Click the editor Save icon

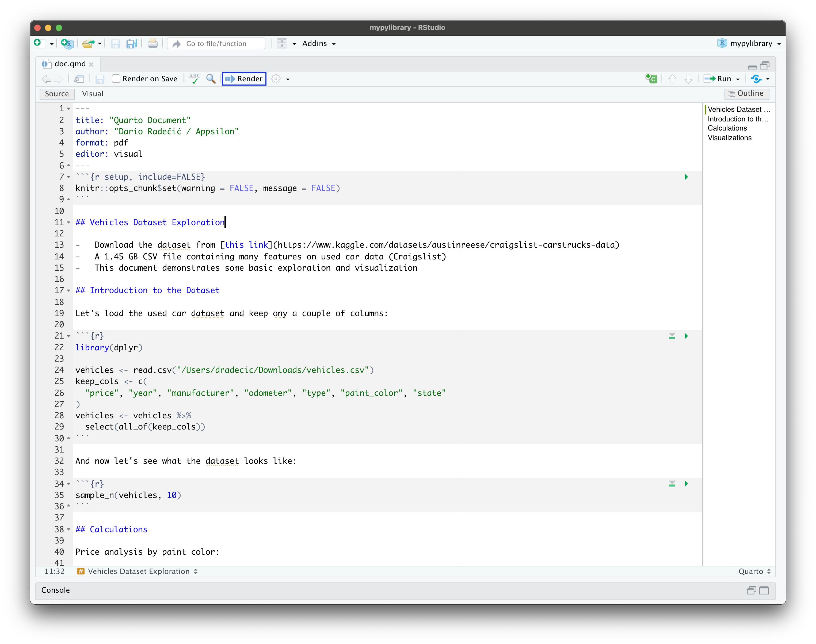[x=100, y=79]
